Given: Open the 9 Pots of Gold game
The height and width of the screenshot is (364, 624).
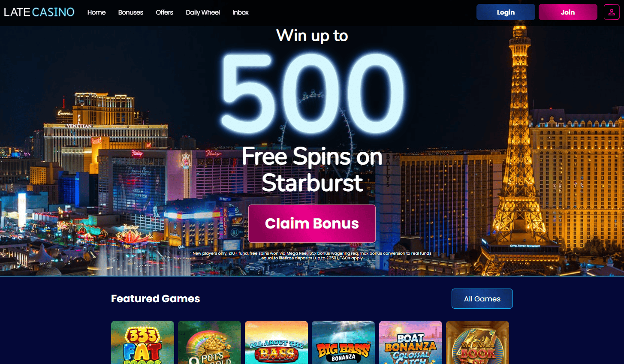Looking at the screenshot, I should [209, 342].
